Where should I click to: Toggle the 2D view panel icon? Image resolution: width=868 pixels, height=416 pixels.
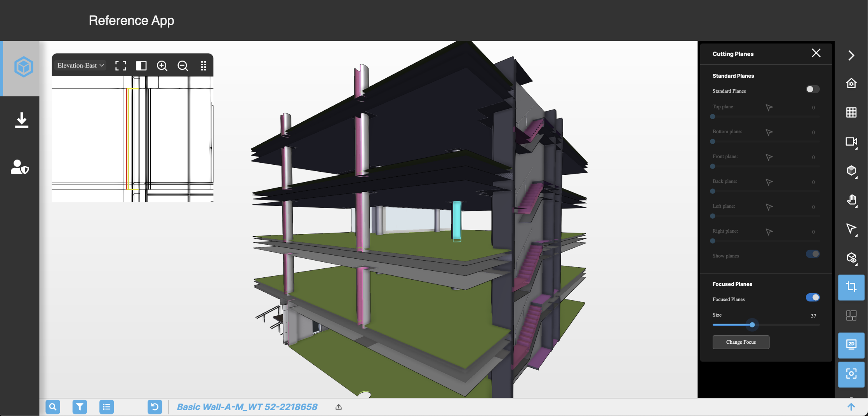click(851, 345)
